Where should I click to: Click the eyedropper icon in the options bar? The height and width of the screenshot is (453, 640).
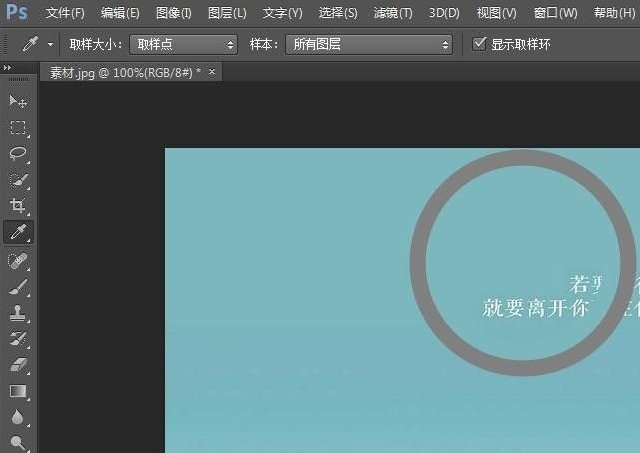pyautogui.click(x=30, y=44)
